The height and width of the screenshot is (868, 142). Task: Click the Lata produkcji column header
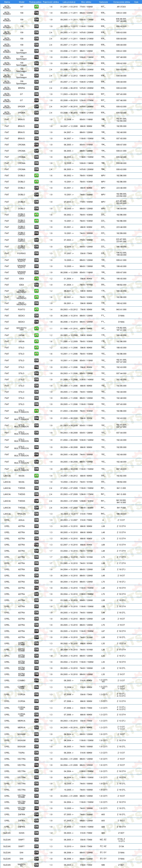coord(69,2)
